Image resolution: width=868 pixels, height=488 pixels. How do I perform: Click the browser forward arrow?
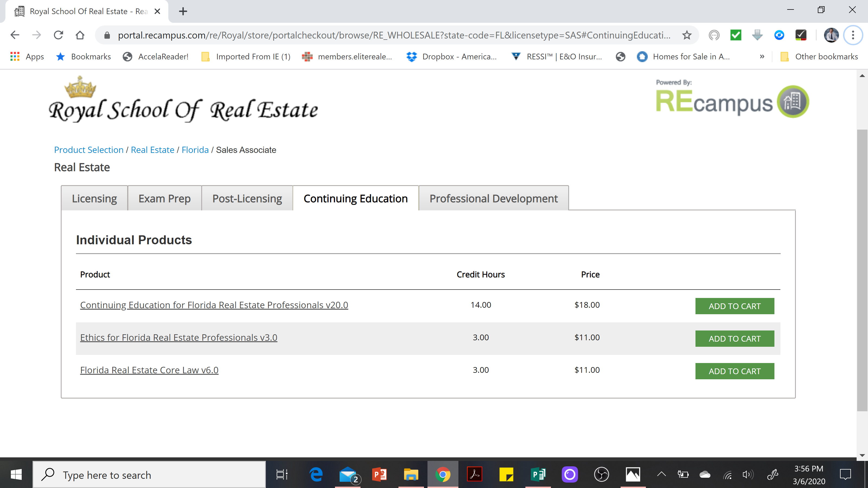[36, 35]
